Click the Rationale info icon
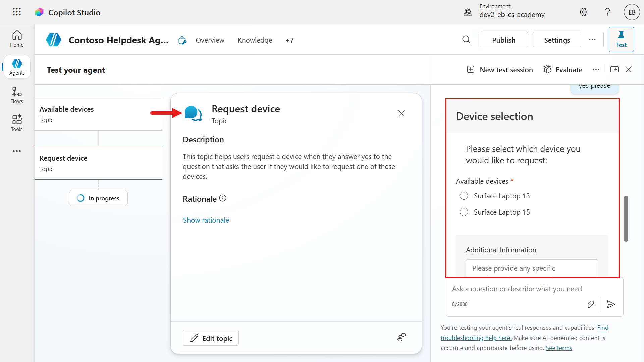 coord(223,198)
